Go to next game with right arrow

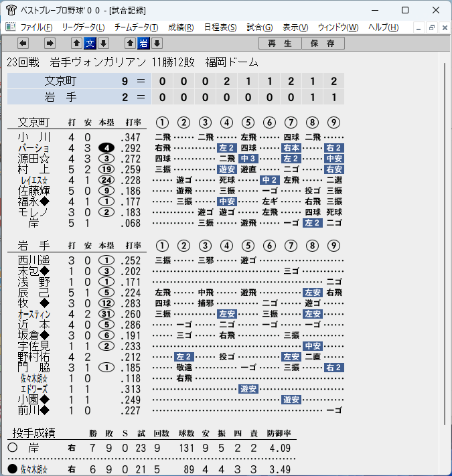tap(50, 43)
